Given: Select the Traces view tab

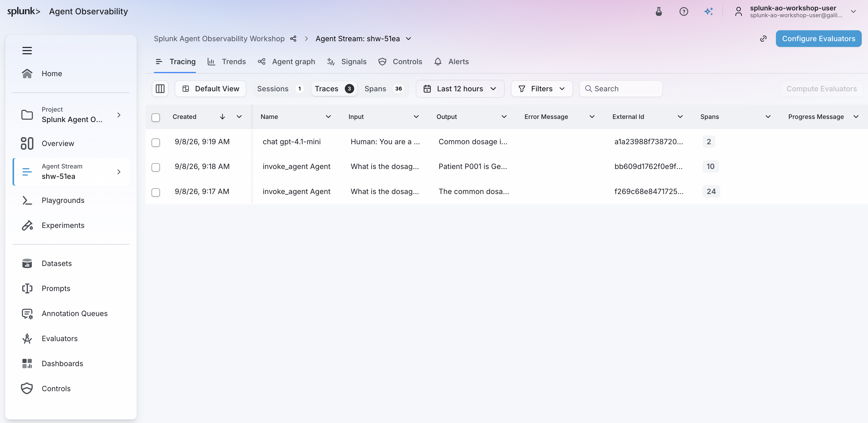Looking at the screenshot, I should (x=334, y=89).
